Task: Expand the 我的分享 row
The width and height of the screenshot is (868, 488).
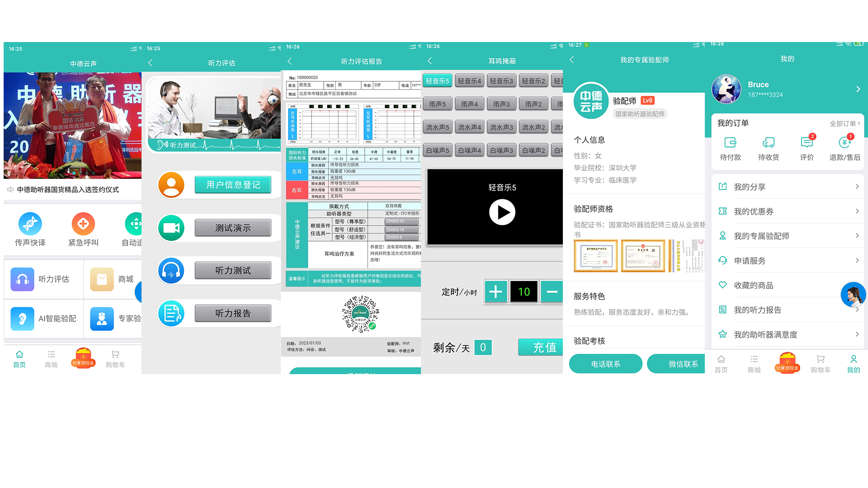Action: coord(788,187)
